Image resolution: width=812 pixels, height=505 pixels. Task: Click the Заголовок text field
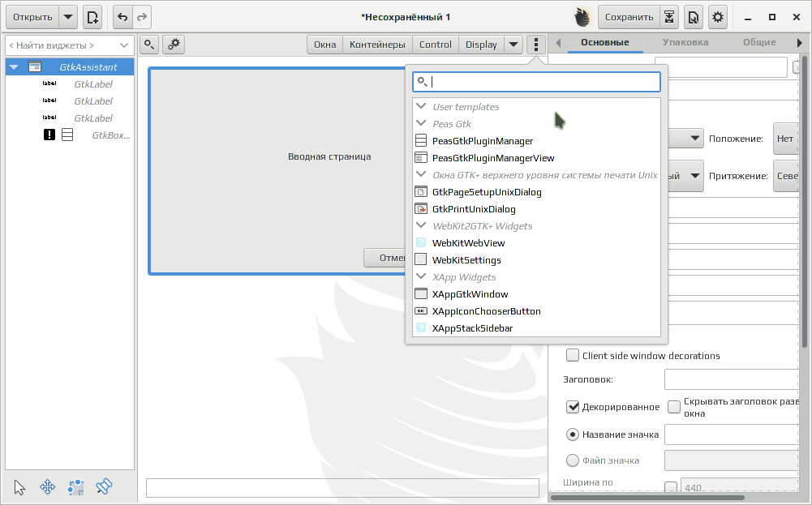731,379
